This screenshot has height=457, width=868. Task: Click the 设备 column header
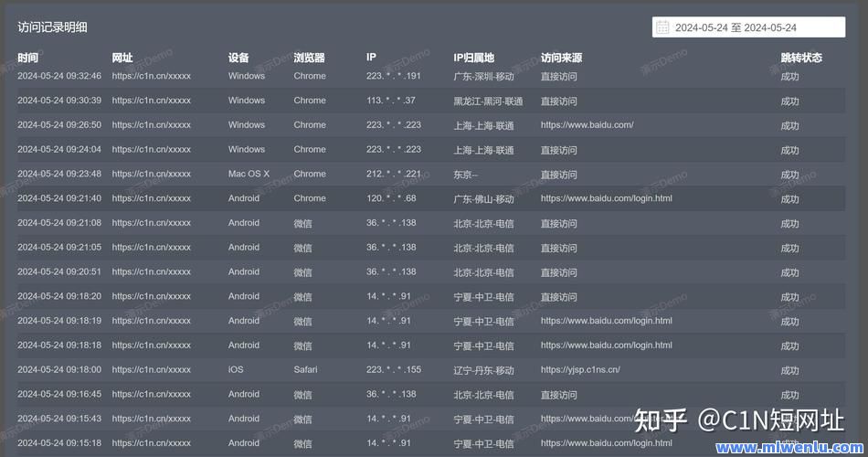(238, 58)
